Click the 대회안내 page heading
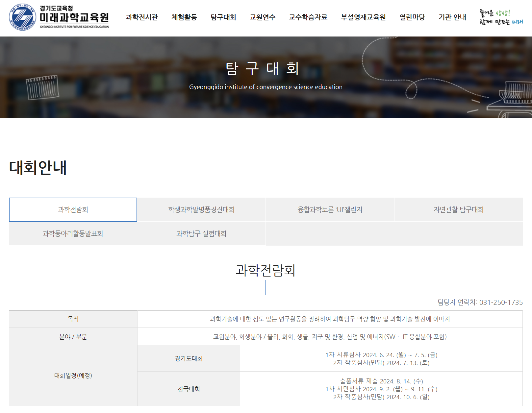Screen dimensions: 532x413 coord(38,167)
